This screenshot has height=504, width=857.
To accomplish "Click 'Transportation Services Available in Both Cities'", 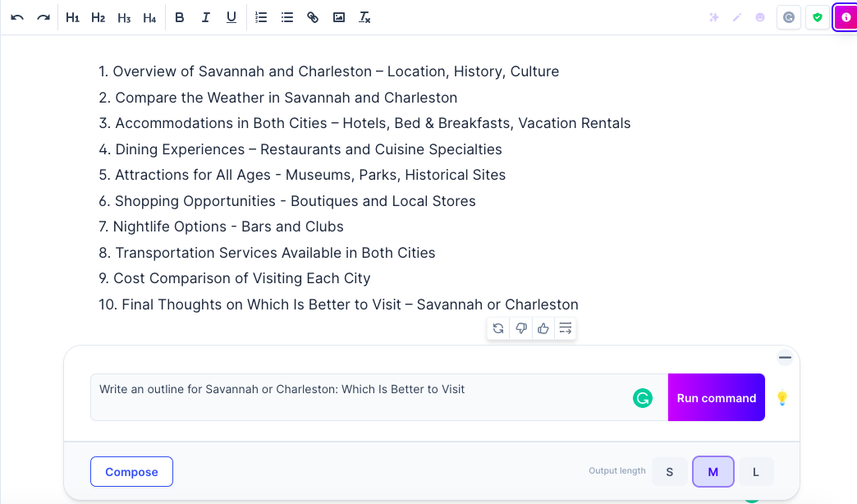I will 267,253.
